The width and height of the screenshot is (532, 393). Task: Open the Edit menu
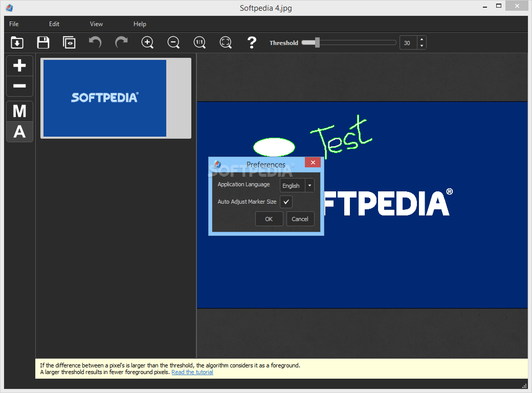pyautogui.click(x=54, y=24)
